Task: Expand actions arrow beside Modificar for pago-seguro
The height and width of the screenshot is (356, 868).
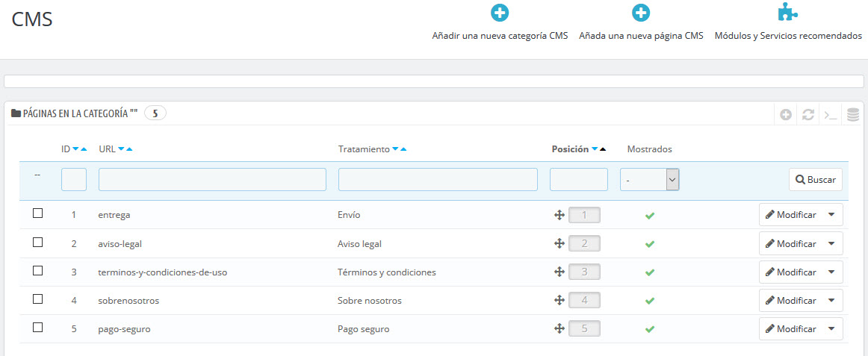Action: click(x=831, y=329)
